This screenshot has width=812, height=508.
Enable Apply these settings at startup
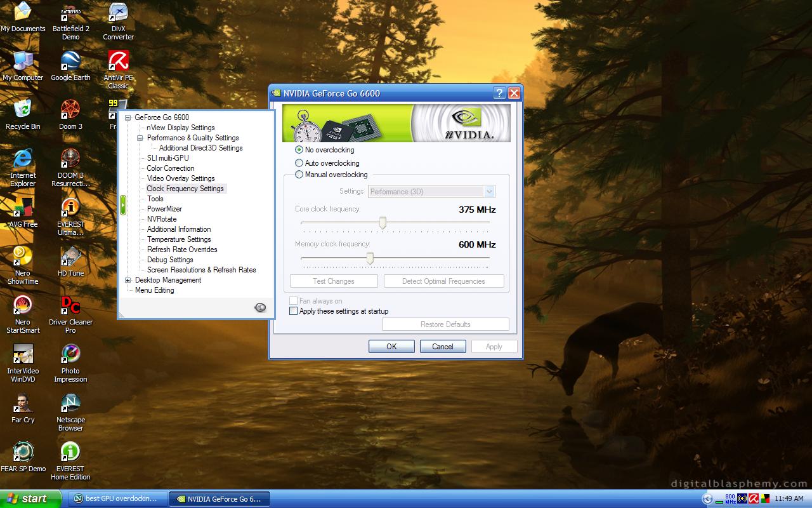click(339, 311)
